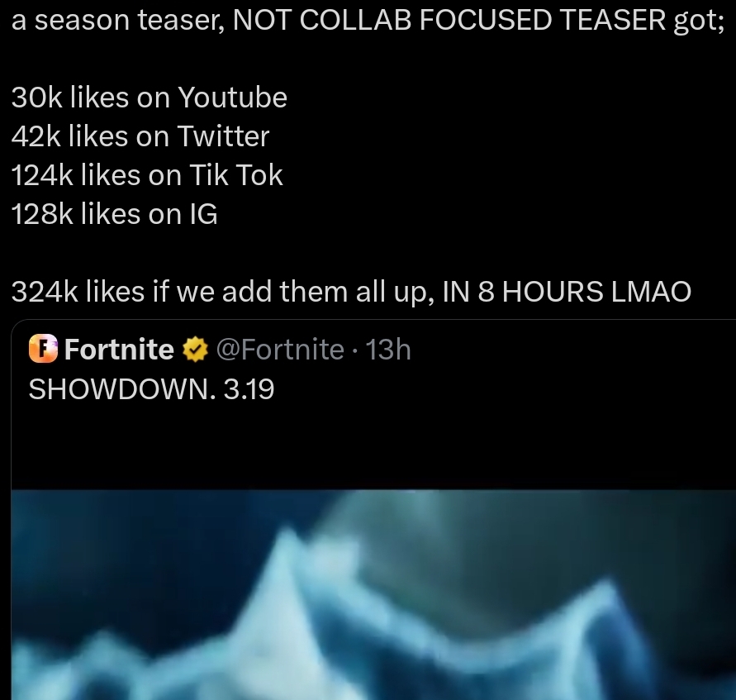This screenshot has width=736, height=700.
Task: Click the '124k' likes number
Action: (x=42, y=175)
